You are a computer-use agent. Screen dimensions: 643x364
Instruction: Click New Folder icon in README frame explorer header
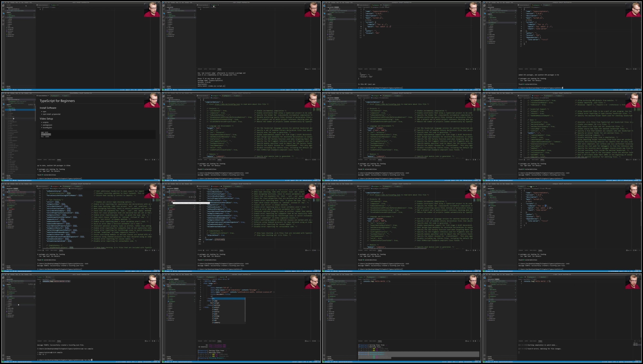(x=31, y=105)
